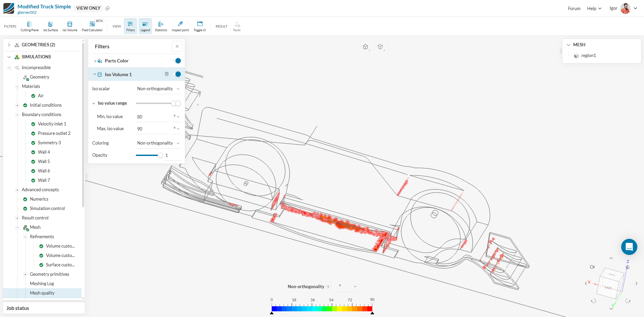Open the Modified Truck Simple project title

click(44, 6)
